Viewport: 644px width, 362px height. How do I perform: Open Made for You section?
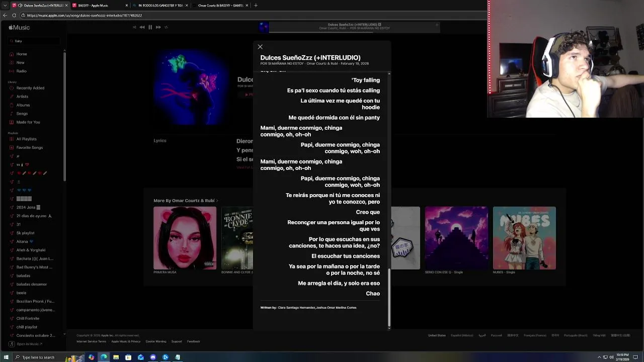point(28,122)
